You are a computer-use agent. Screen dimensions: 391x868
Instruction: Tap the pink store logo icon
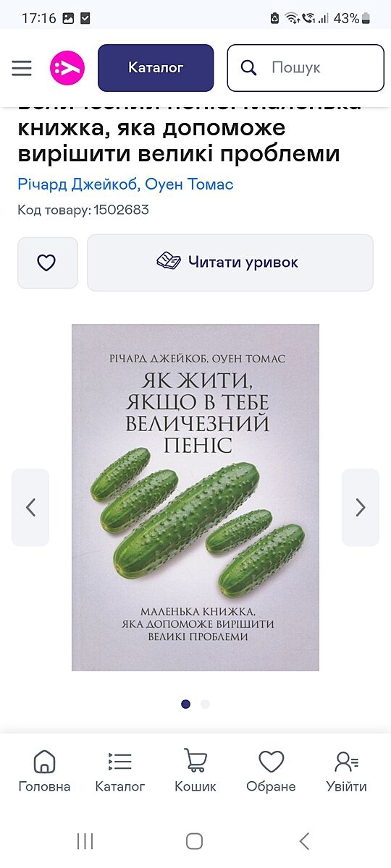[x=67, y=68]
